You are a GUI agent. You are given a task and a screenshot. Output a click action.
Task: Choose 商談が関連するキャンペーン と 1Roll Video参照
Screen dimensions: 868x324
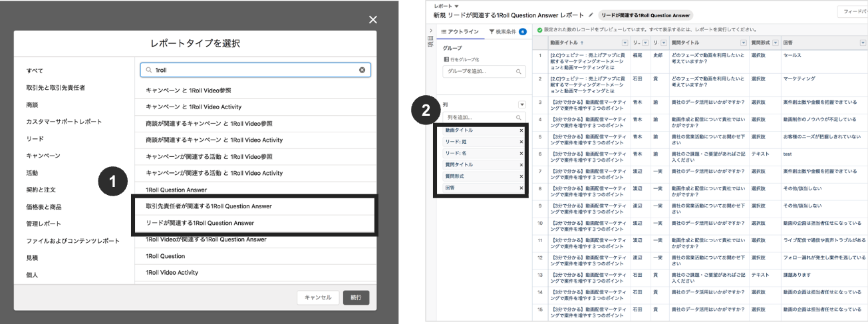click(255, 123)
